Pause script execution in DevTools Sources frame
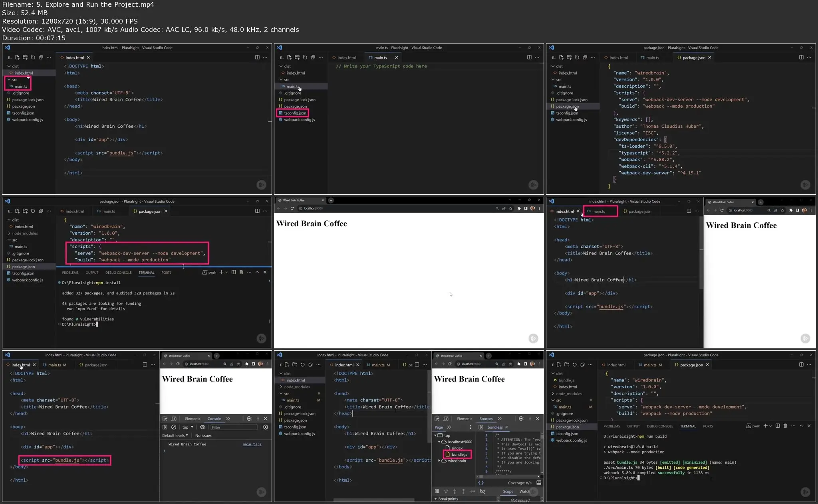This screenshot has width=818, height=504. tap(437, 491)
